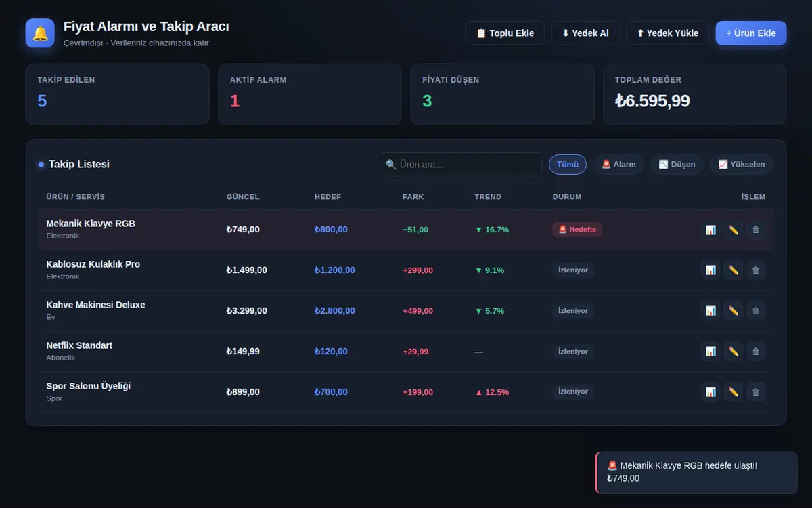Click the +199,00 difference value
Image resolution: width=812 pixels, height=508 pixels.
[x=418, y=392]
